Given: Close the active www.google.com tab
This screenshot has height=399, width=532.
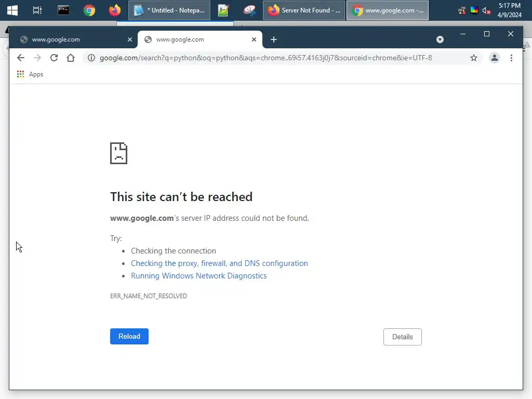Looking at the screenshot, I should coord(254,39).
